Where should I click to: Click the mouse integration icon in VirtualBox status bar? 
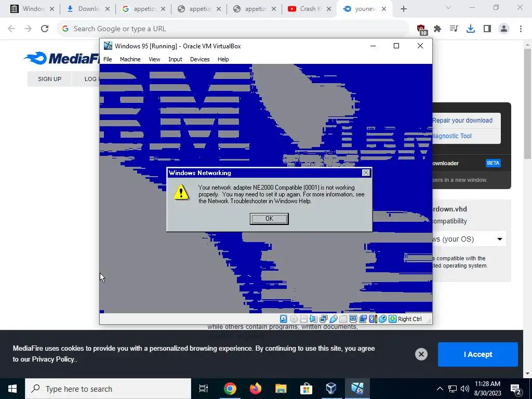pyautogui.click(x=383, y=319)
